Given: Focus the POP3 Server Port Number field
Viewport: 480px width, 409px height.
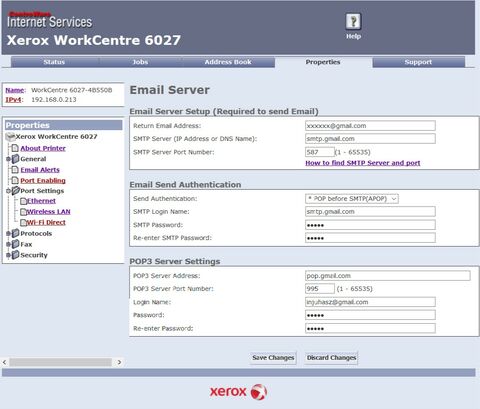Looking at the screenshot, I should 320,289.
